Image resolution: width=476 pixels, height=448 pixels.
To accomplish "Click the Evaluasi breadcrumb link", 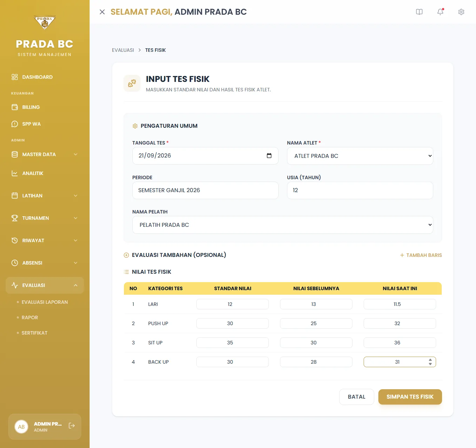I will pyautogui.click(x=123, y=50).
